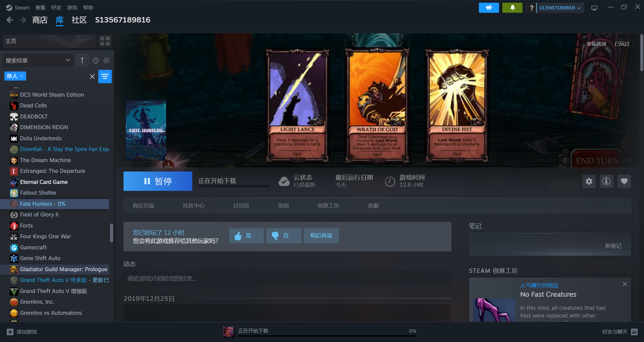Recommend the game with 是 thumbs up
644x342 pixels.
pos(246,236)
